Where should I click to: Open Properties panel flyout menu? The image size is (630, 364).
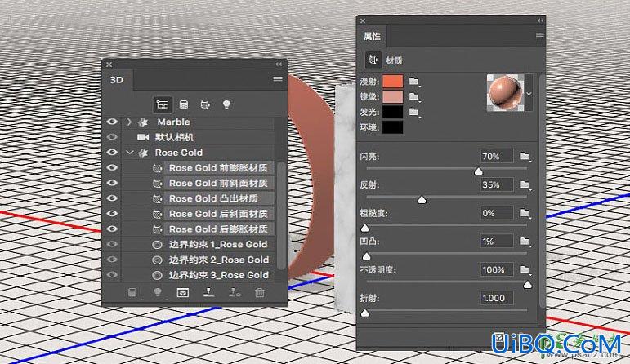(x=540, y=36)
